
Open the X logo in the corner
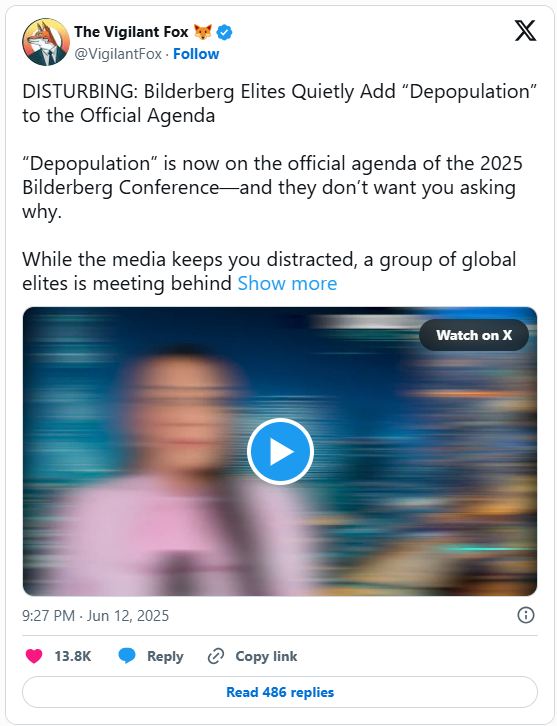(525, 31)
